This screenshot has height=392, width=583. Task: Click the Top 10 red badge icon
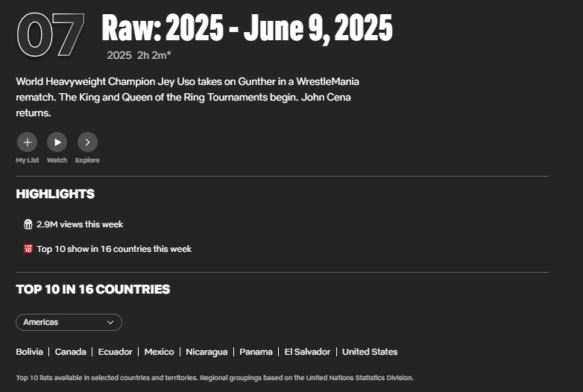point(28,249)
